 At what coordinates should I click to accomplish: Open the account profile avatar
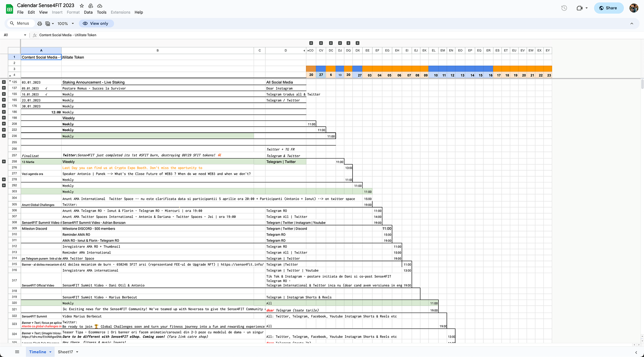[x=634, y=8]
